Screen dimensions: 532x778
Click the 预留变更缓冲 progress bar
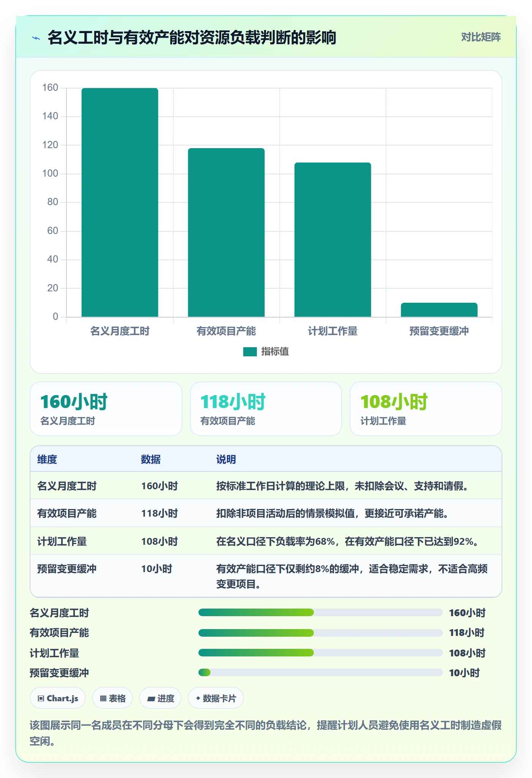click(x=321, y=672)
